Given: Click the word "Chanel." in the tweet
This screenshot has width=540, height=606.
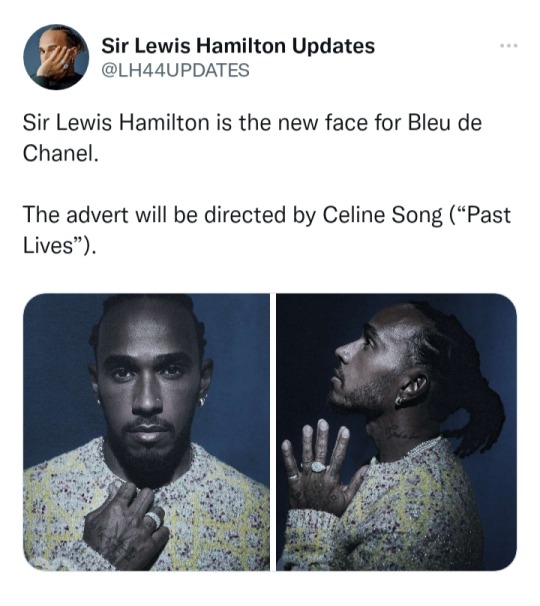Looking at the screenshot, I should click(x=58, y=153).
